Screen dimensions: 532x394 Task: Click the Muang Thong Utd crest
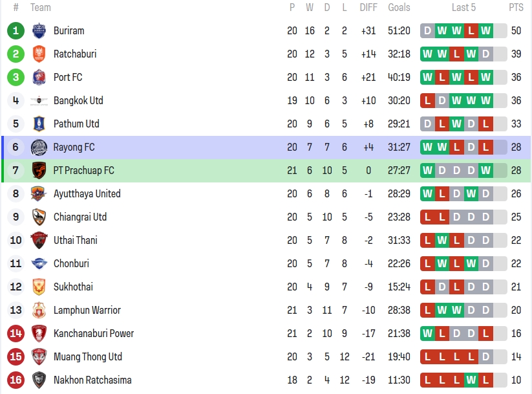click(39, 356)
